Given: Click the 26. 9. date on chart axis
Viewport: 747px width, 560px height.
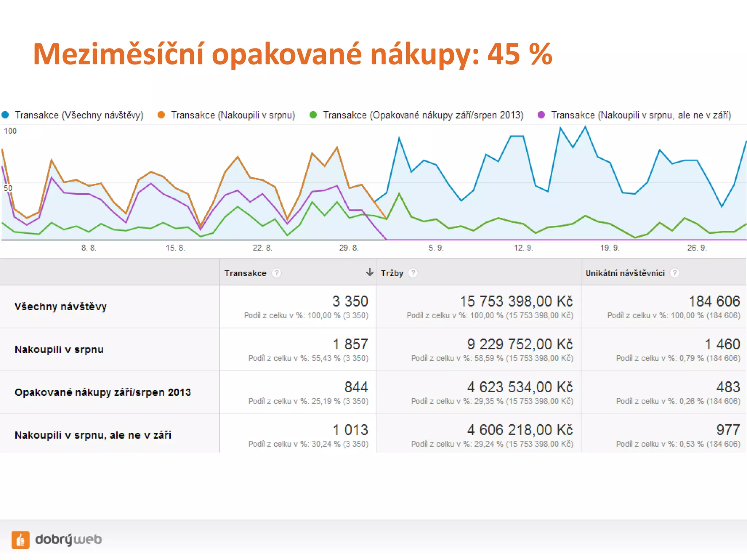Looking at the screenshot, I should [697, 248].
